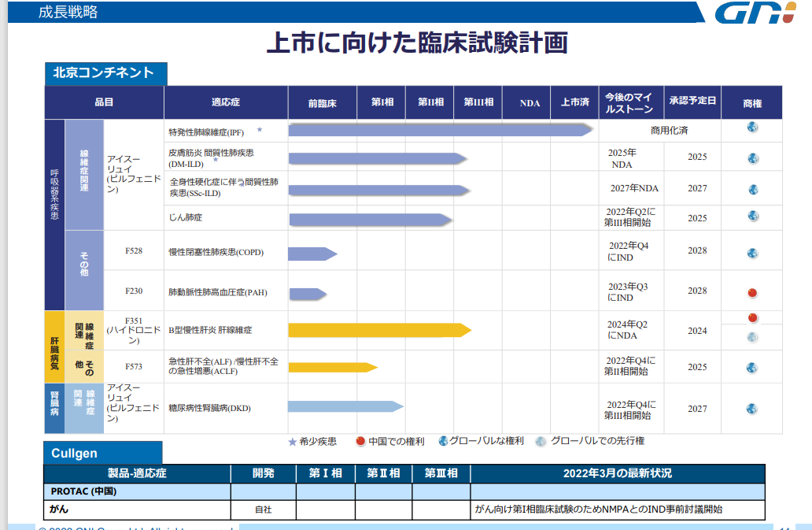Click the red circle icon for F230 (PAH)
This screenshot has width=812, height=530.
[752, 291]
